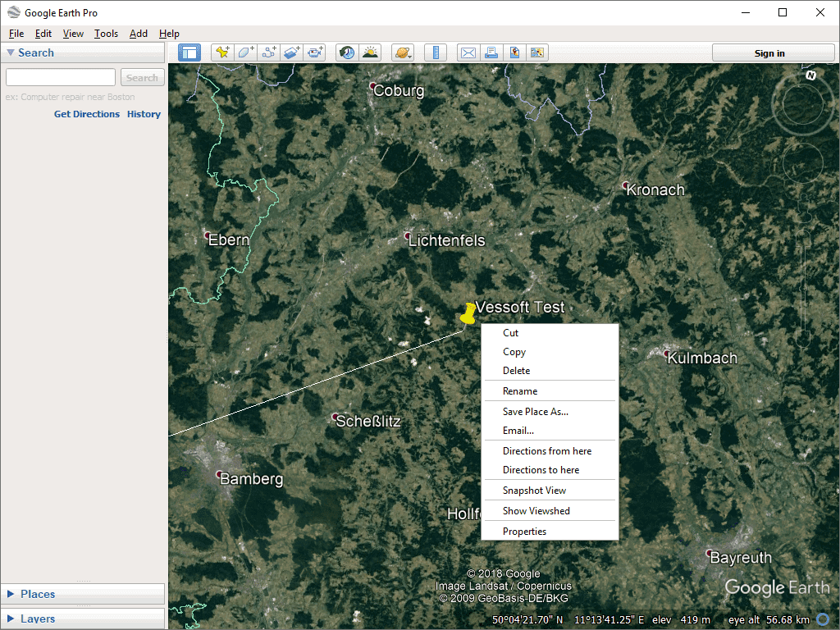Open the View menu
Image resolution: width=840 pixels, height=630 pixels.
pyautogui.click(x=73, y=34)
